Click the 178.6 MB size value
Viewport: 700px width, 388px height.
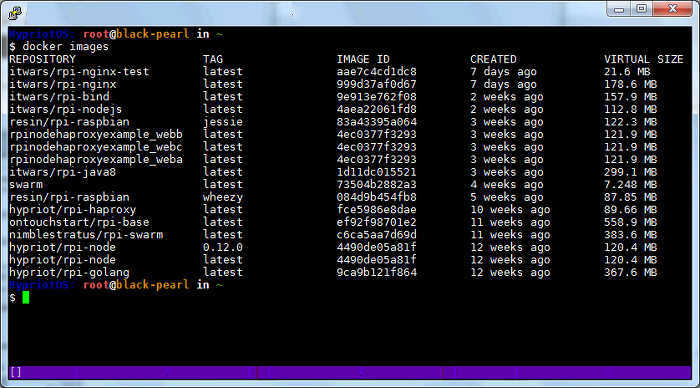630,84
